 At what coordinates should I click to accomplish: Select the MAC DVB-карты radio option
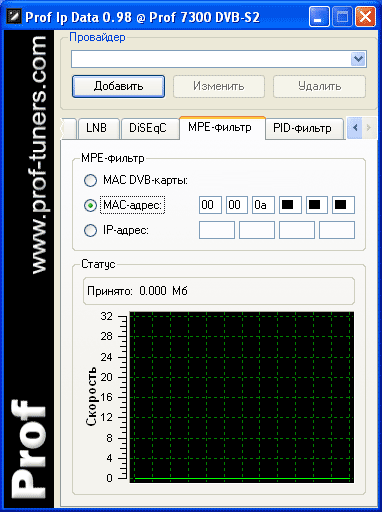[90, 180]
